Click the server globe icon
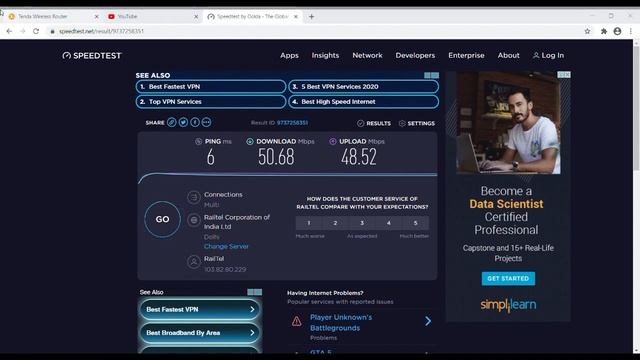The width and height of the screenshot is (640, 360). pos(193,220)
